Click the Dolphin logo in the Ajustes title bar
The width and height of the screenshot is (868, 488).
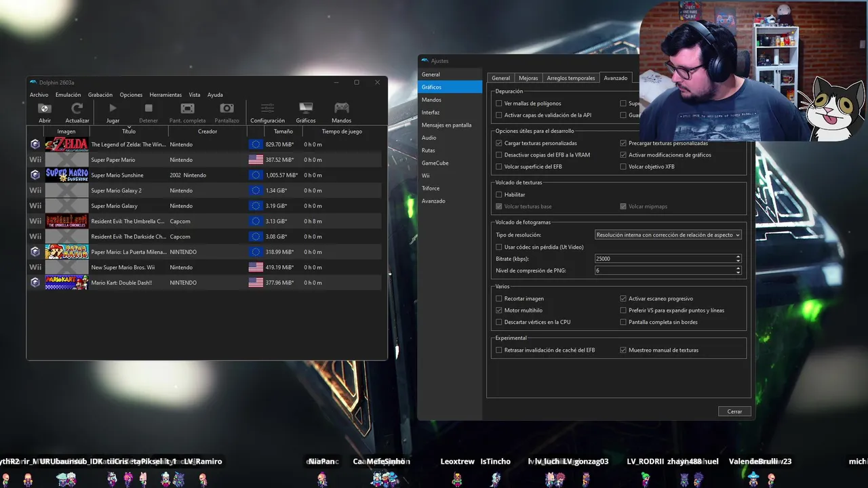425,61
